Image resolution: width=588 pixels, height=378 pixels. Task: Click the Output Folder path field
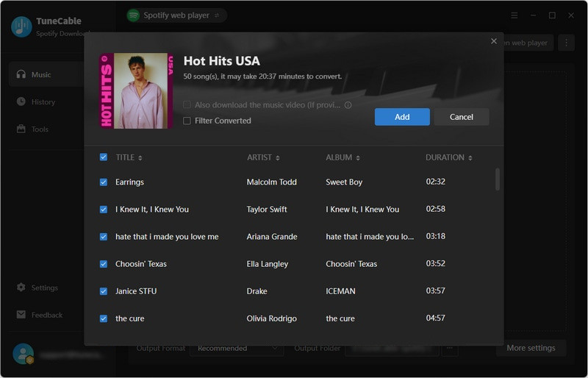coord(392,349)
